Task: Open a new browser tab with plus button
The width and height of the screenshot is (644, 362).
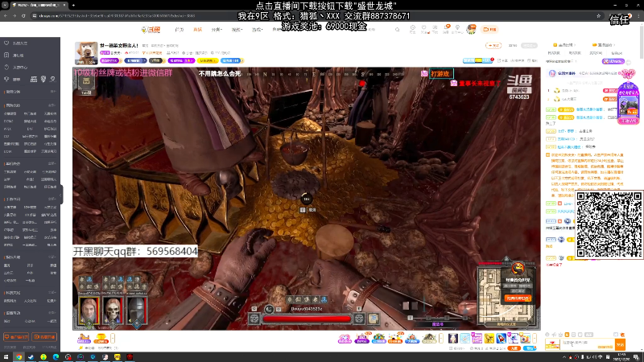Action: tap(73, 6)
